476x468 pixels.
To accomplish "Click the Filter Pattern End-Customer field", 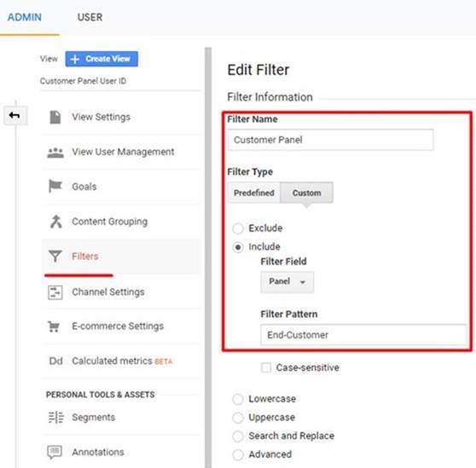I will (x=363, y=335).
